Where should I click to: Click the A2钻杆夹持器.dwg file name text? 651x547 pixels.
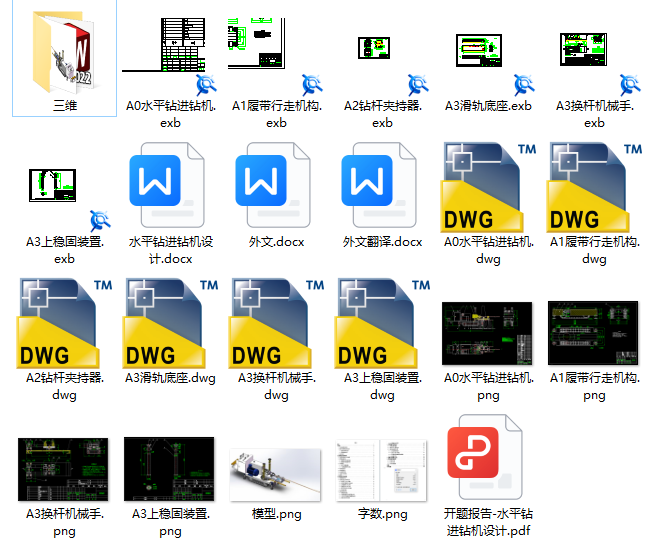coord(64,386)
